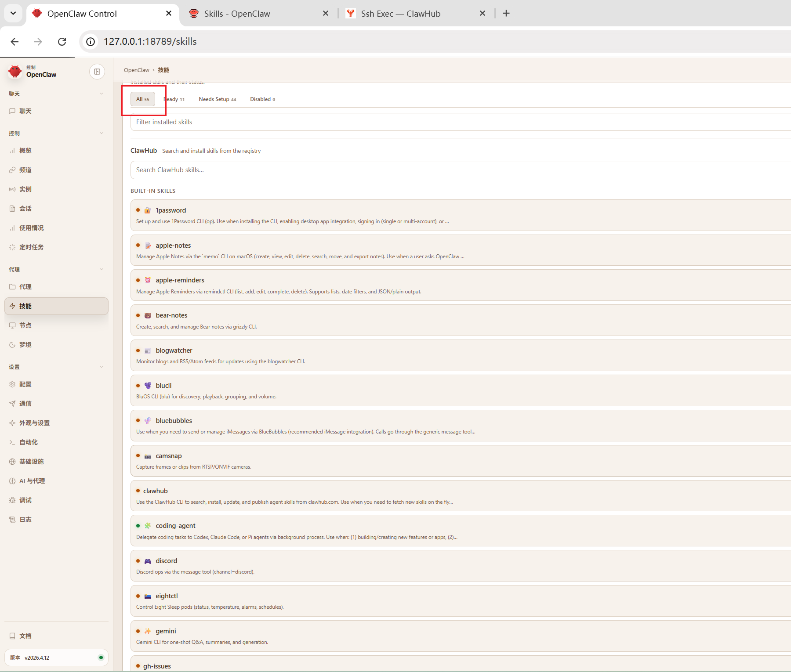Viewport: 791px width, 672px height.
Task: Open the coding-agent skill card
Action: [461, 531]
